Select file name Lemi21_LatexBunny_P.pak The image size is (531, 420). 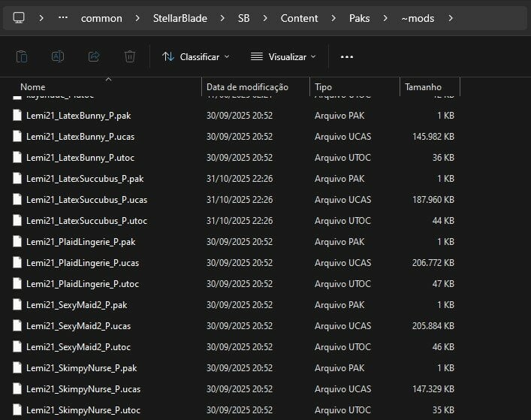79,116
